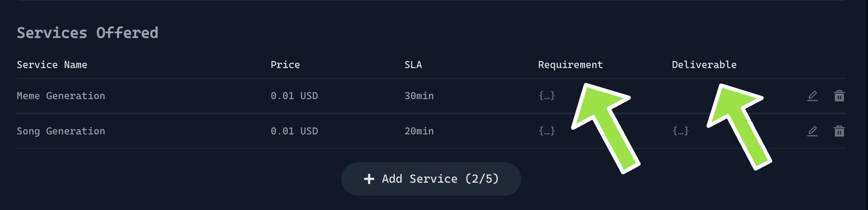The image size is (868, 210).
Task: Click Song Generation's 0.01 USD price
Action: pyautogui.click(x=294, y=131)
